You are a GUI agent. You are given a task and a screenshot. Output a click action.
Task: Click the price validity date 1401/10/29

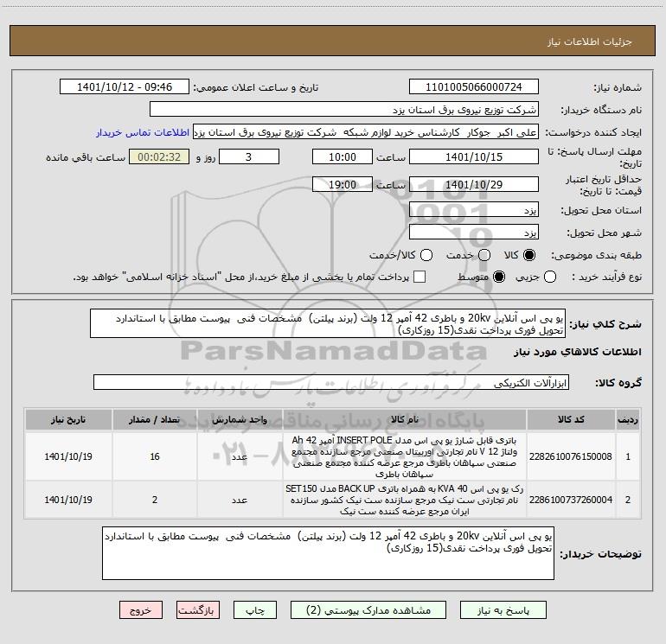point(474,185)
